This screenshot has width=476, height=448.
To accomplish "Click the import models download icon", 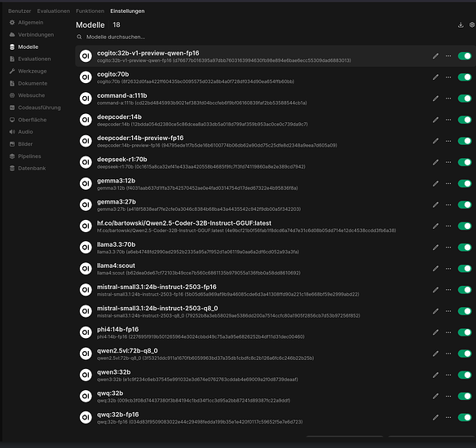I will tap(461, 25).
